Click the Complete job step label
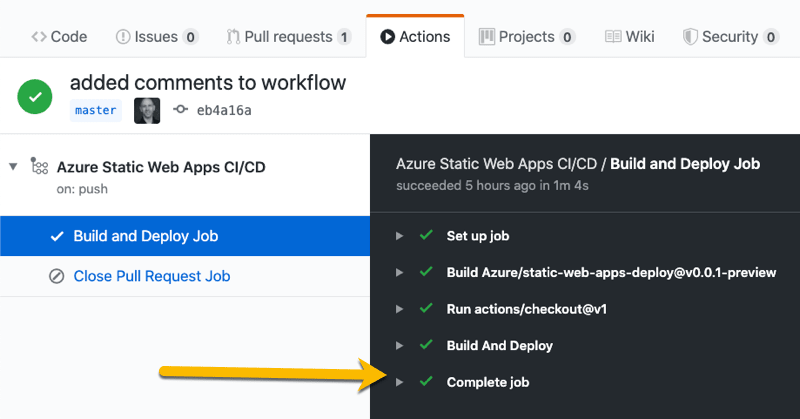800x419 pixels. [488, 382]
